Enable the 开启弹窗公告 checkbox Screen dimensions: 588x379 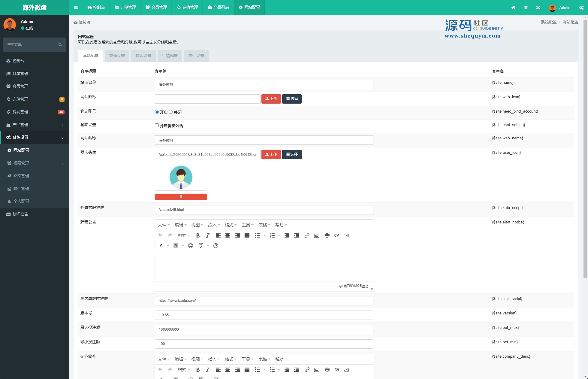click(x=157, y=126)
